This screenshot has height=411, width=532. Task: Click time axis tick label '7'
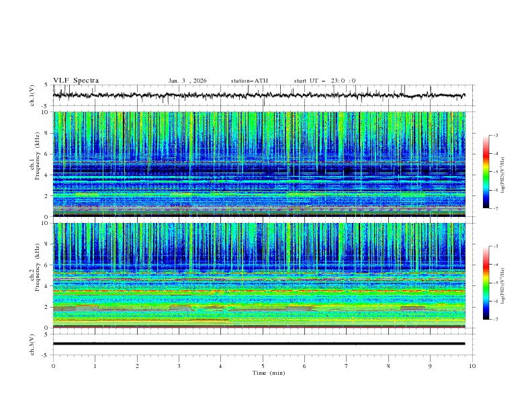click(347, 366)
